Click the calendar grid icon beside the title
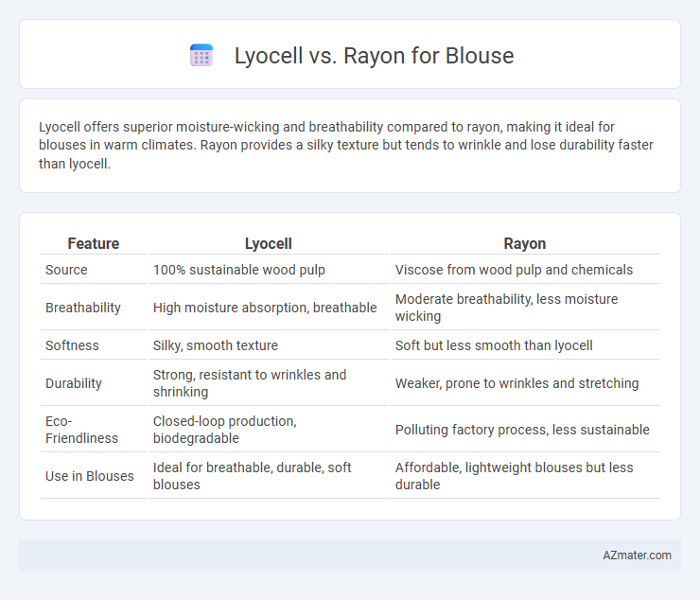This screenshot has height=600, width=700. coord(201,56)
